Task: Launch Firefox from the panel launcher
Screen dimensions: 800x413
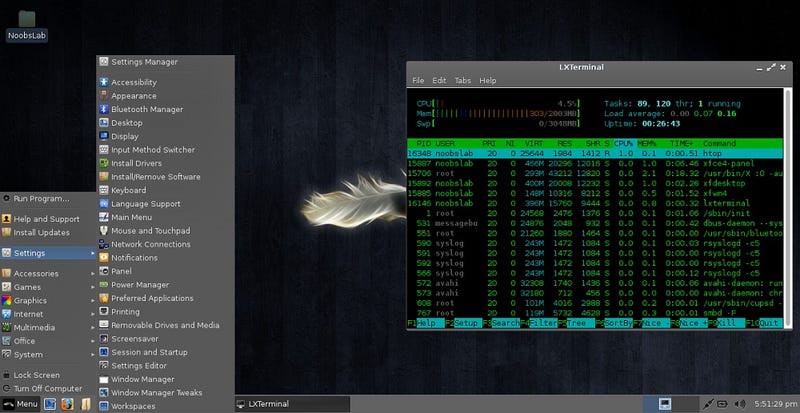Action: tap(67, 404)
